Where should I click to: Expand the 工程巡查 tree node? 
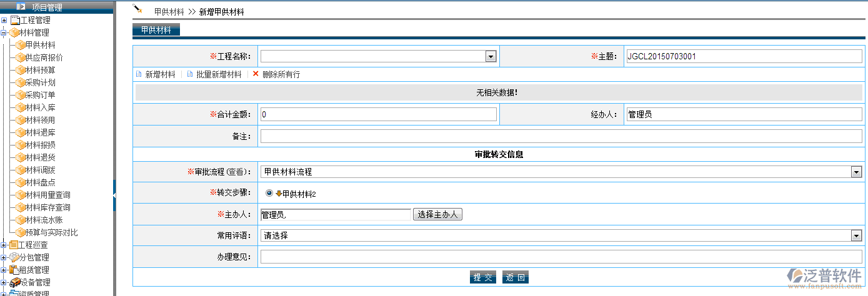(x=4, y=245)
